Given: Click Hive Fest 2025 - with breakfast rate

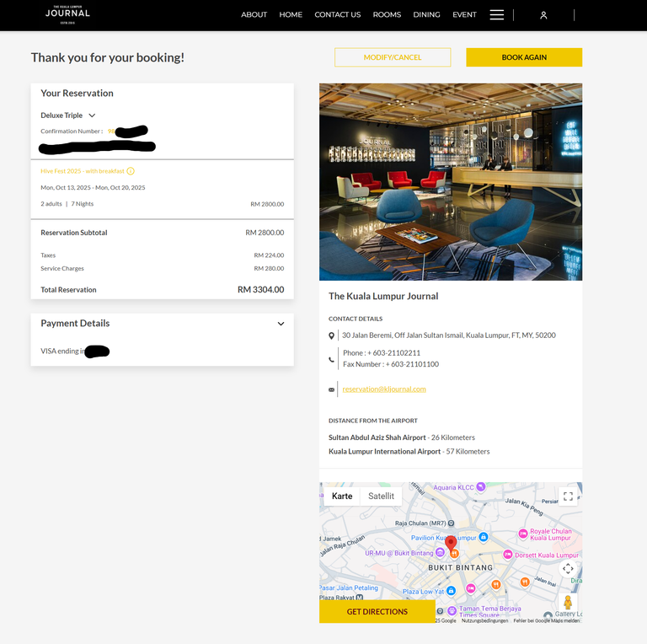Looking at the screenshot, I should (x=82, y=171).
